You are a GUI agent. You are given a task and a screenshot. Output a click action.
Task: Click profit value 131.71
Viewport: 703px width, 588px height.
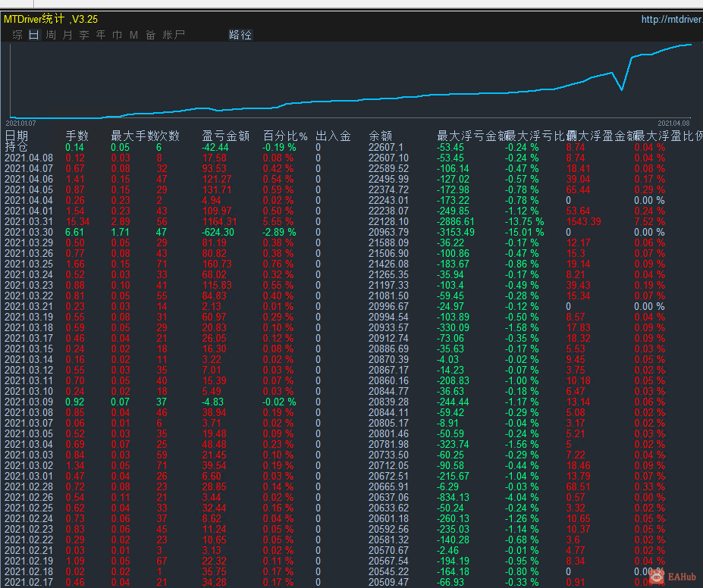pyautogui.click(x=217, y=190)
